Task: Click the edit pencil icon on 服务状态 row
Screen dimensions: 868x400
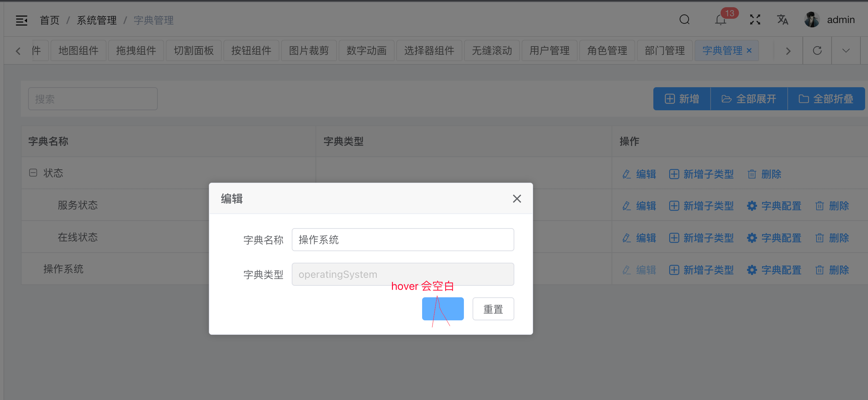Action: point(626,206)
